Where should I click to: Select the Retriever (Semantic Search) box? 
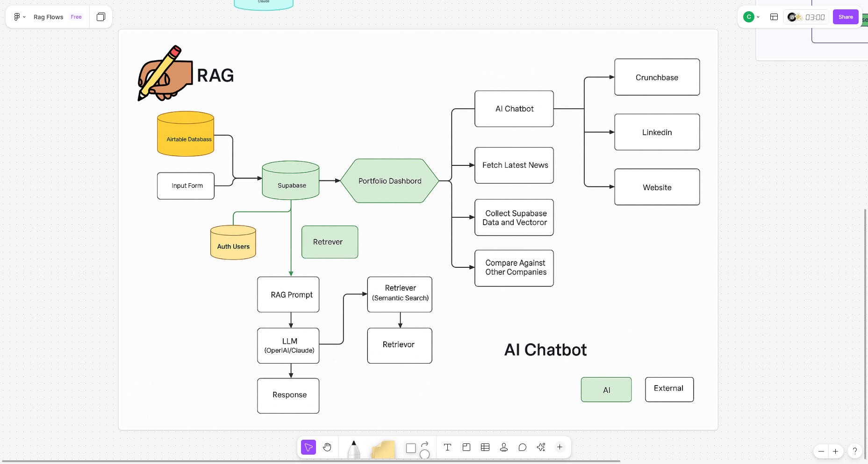(400, 294)
